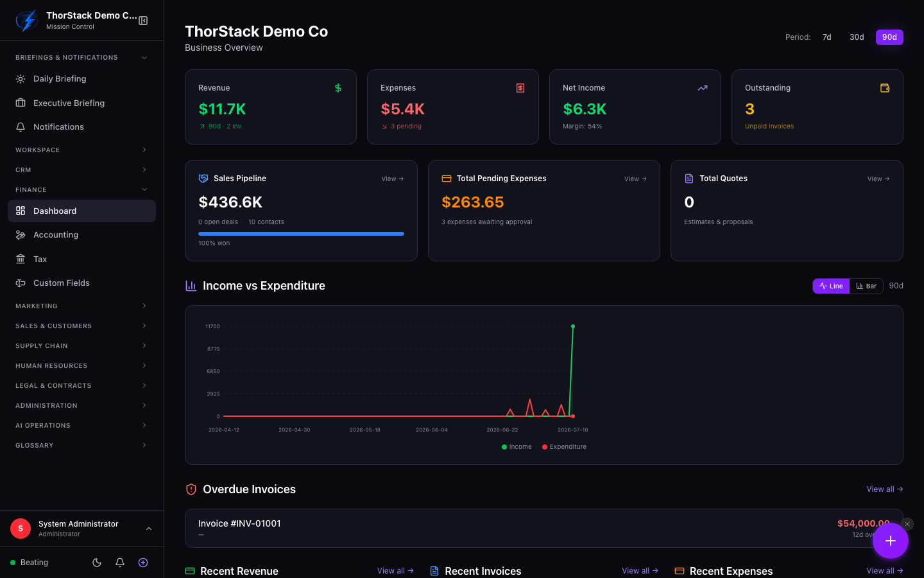Expand the AI Operations section

click(81, 426)
